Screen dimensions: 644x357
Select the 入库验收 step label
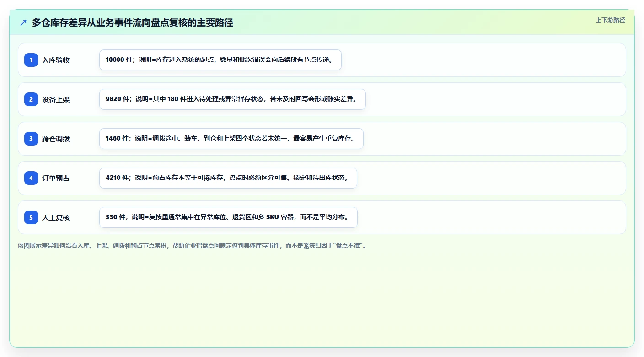(56, 60)
